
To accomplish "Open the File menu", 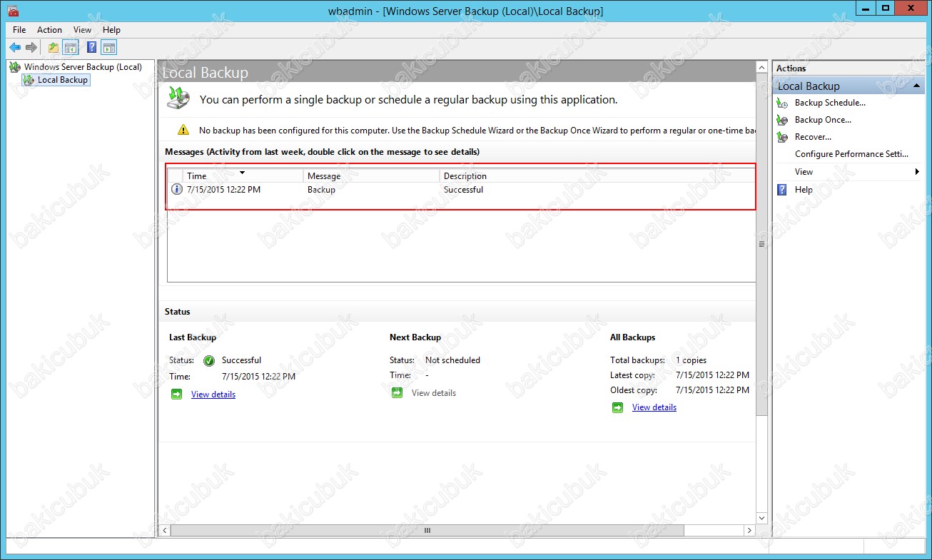I will click(x=19, y=30).
